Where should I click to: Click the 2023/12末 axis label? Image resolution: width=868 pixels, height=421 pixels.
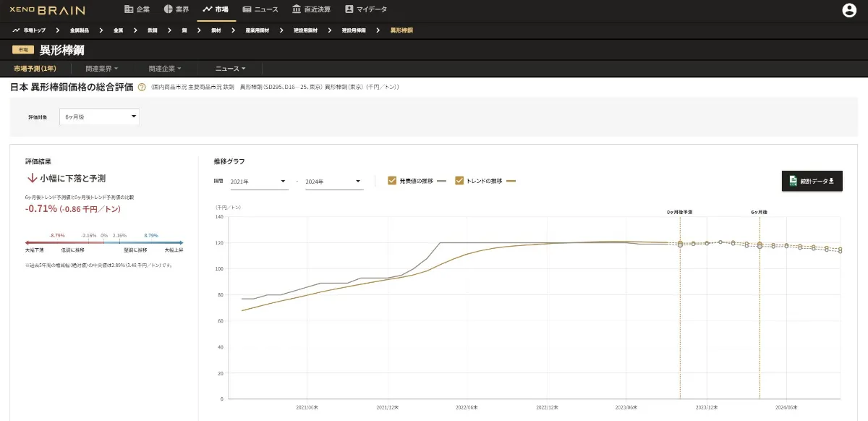706,407
